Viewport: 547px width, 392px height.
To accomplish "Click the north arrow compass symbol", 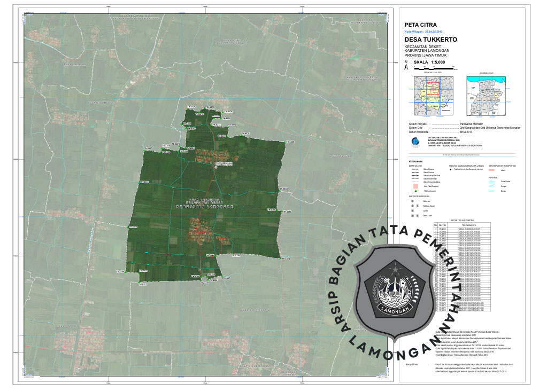I will (x=407, y=65).
